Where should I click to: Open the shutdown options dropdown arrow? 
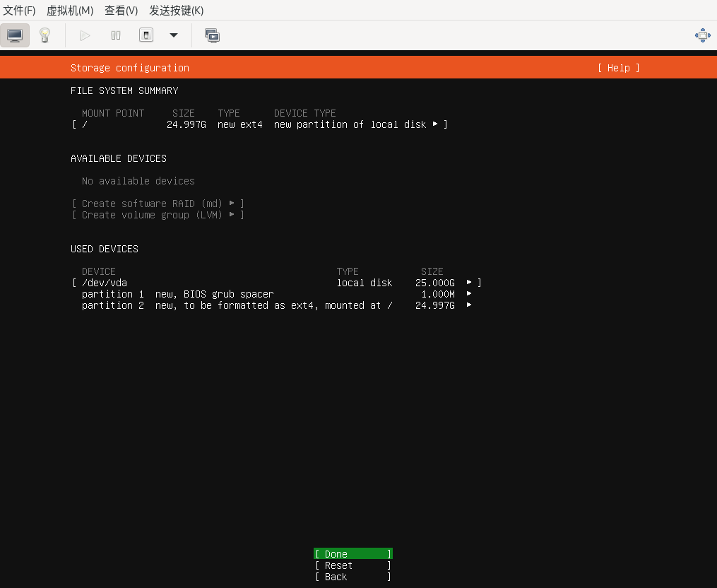point(174,35)
